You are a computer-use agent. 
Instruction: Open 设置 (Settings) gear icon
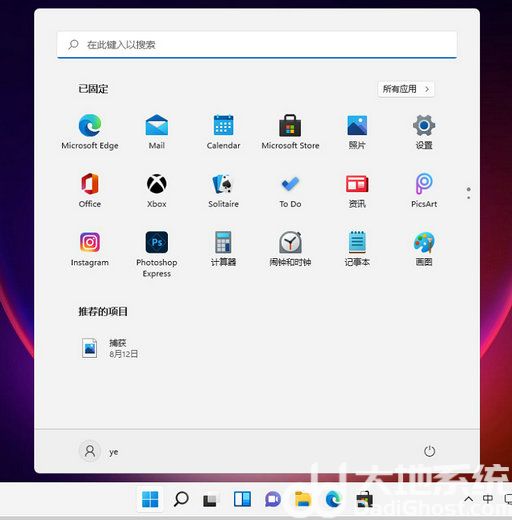coord(424,131)
